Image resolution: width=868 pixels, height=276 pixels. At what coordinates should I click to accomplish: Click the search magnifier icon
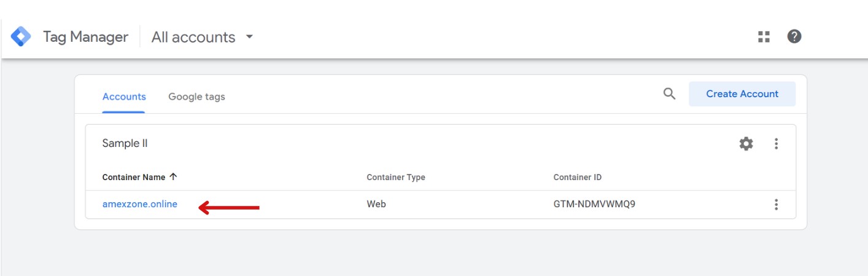(670, 94)
